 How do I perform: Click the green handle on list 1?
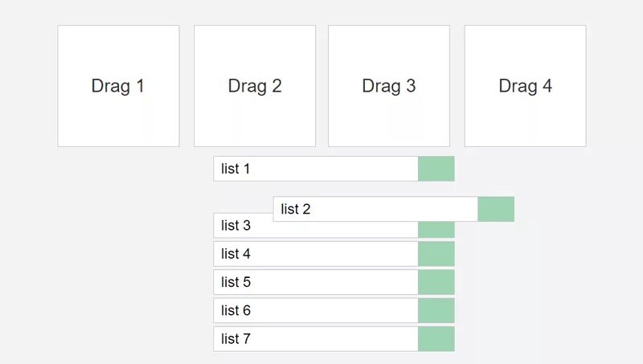point(436,169)
